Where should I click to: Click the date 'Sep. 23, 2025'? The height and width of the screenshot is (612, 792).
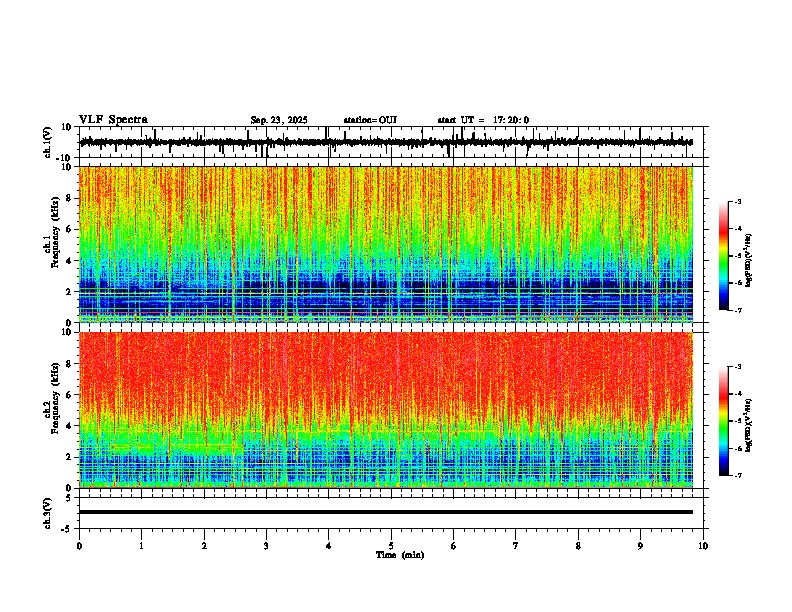tap(279, 120)
